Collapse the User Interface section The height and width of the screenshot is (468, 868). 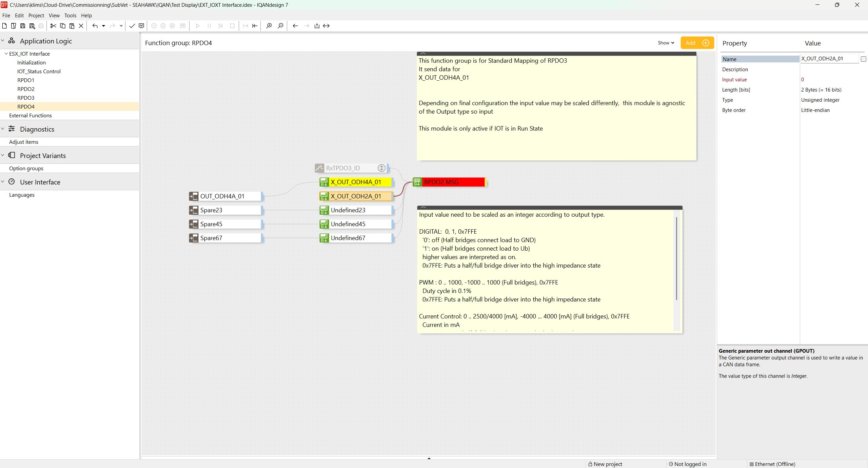point(3,182)
